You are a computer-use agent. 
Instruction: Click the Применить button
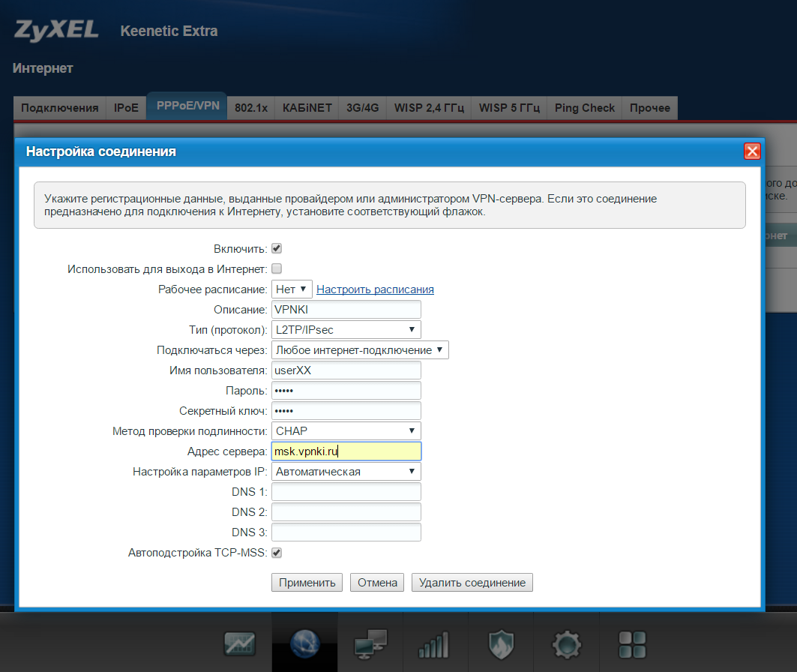click(307, 583)
